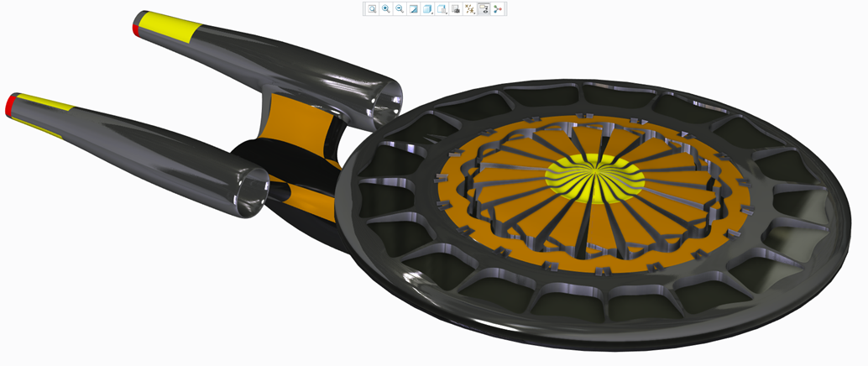Select the Zoom Out tool

click(x=399, y=9)
